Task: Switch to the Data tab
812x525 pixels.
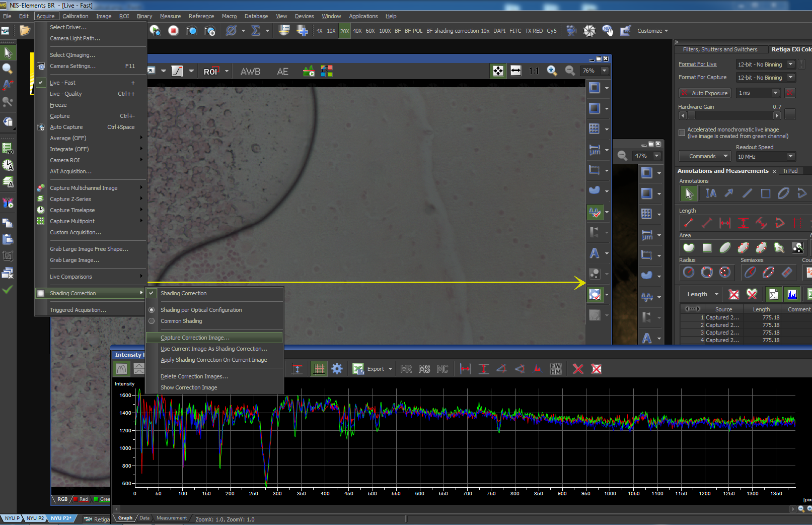Action: (144, 518)
